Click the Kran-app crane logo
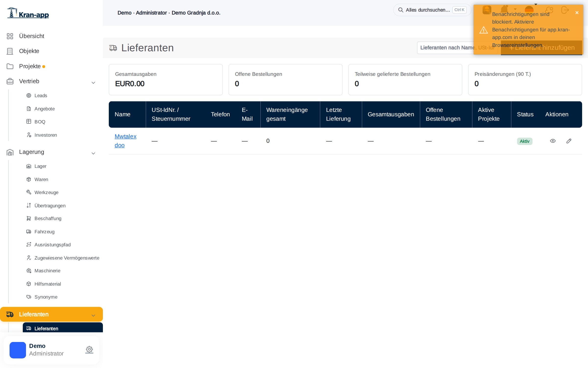This screenshot has height=368, width=588. [28, 13]
